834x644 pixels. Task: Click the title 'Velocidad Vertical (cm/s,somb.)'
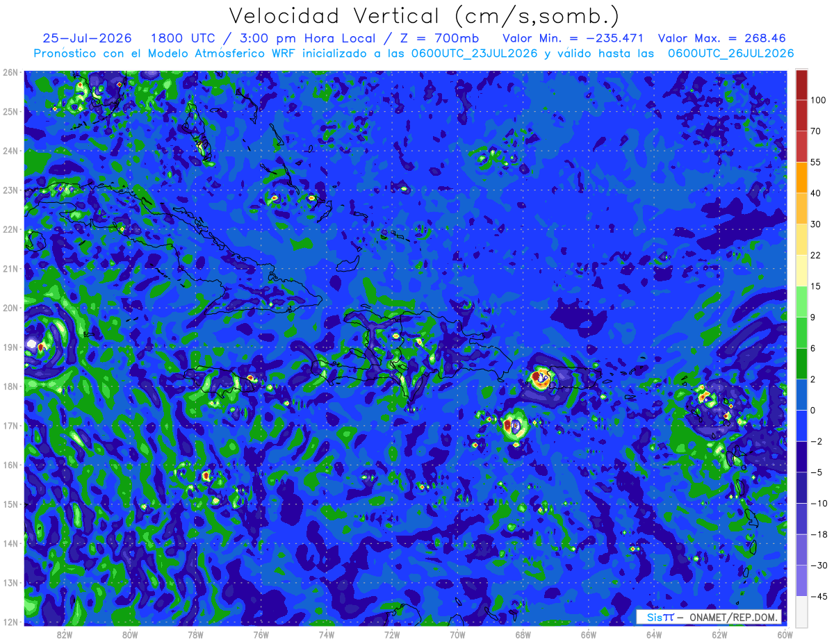click(424, 16)
